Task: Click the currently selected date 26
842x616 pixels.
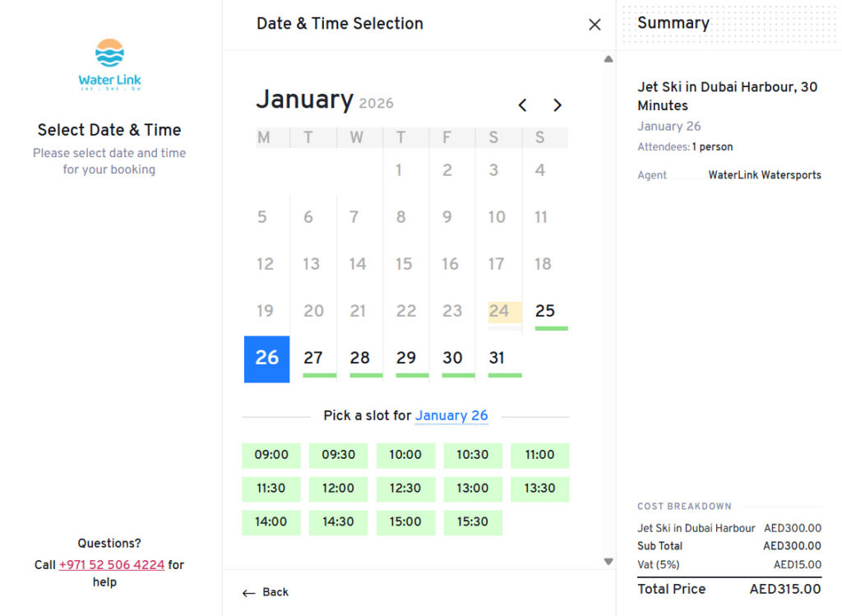Action: click(x=266, y=358)
